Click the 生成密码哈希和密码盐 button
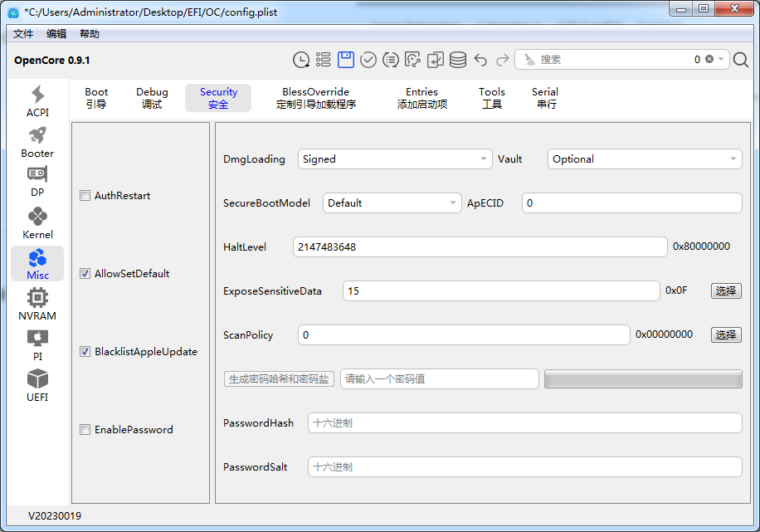760x532 pixels. [x=280, y=379]
